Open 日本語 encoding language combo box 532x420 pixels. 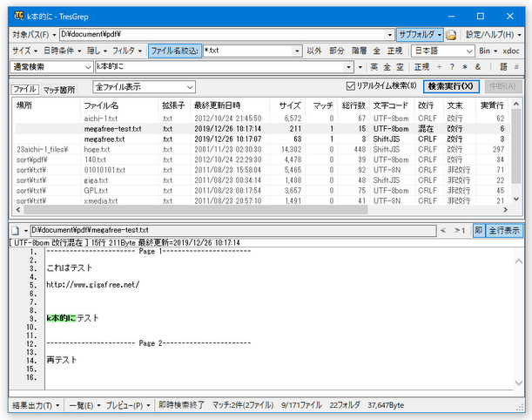click(x=442, y=51)
